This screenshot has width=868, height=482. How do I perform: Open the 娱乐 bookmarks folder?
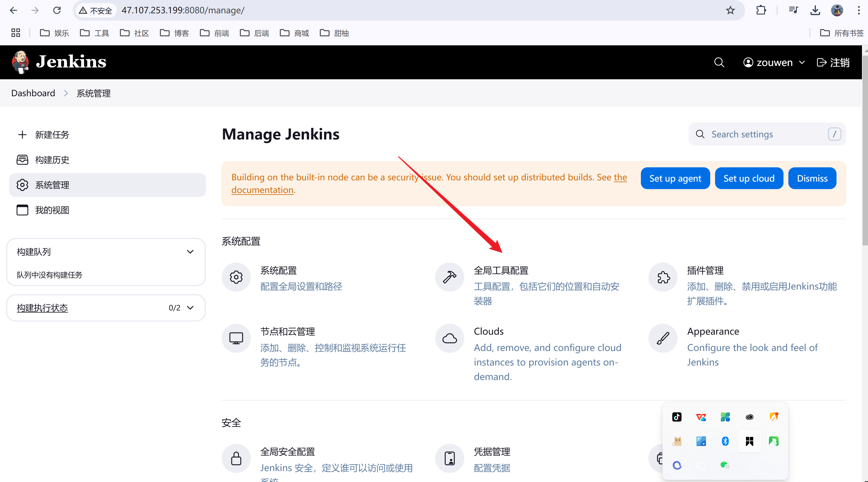click(x=54, y=33)
